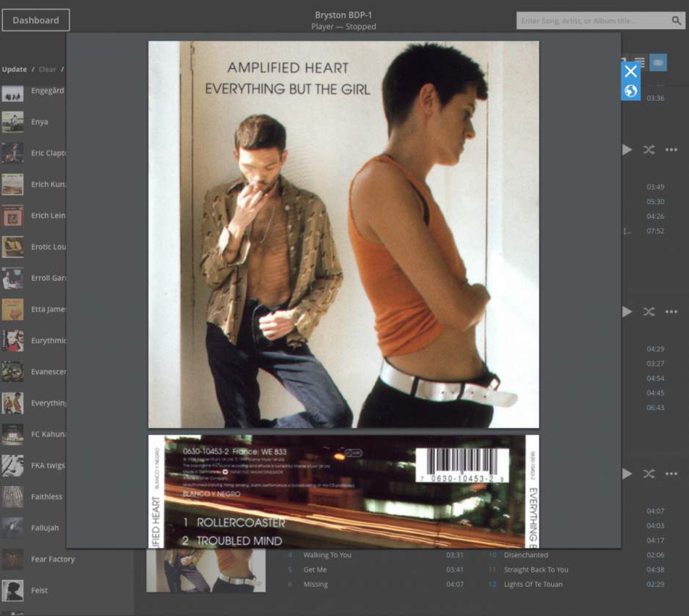Click the small album cover beside track list
This screenshot has width=689, height=616.
coord(206,571)
